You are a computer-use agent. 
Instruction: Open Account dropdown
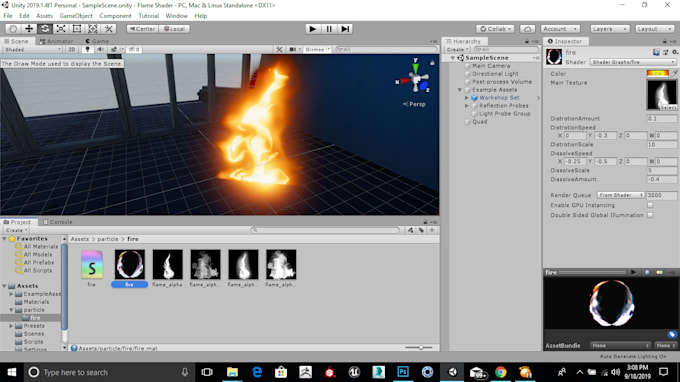[560, 29]
